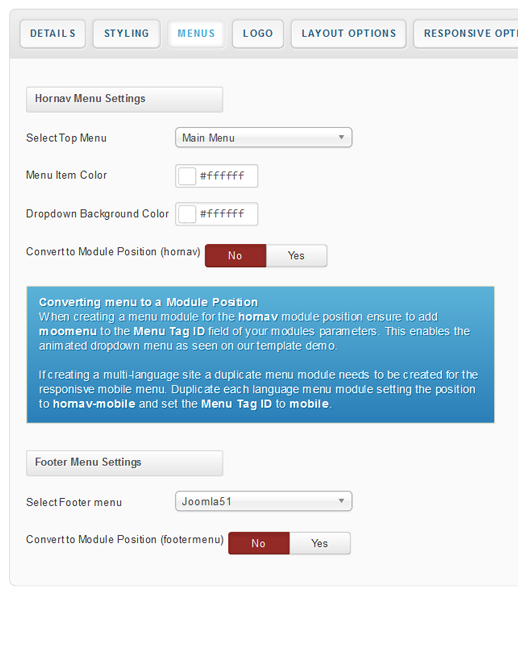Set hornav module position to Yes
This screenshot has width=518, height=657.
point(296,256)
